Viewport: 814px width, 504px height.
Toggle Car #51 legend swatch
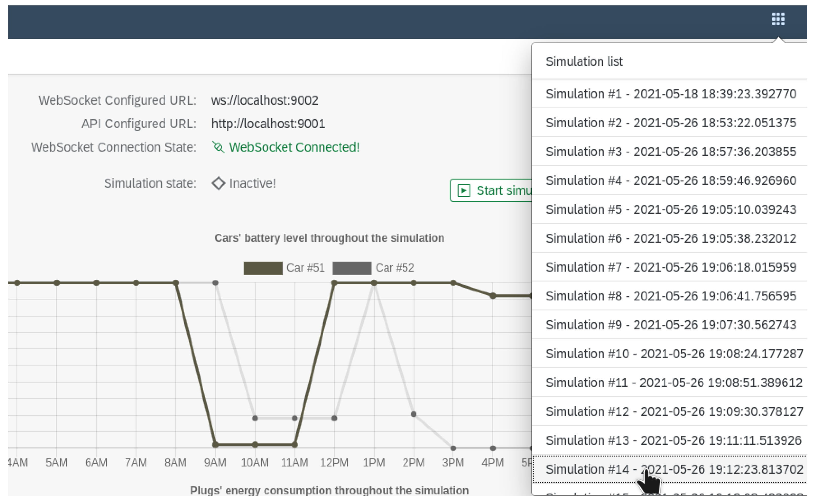tap(263, 268)
